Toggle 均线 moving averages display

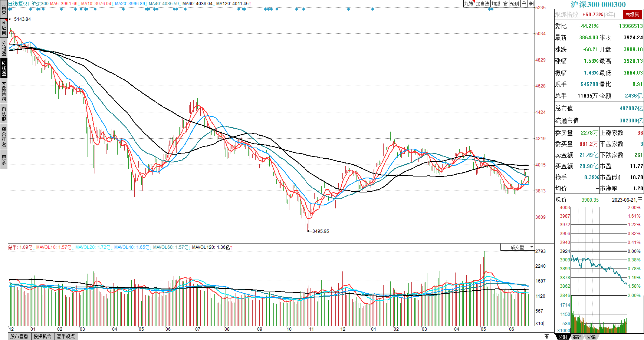(496, 4)
